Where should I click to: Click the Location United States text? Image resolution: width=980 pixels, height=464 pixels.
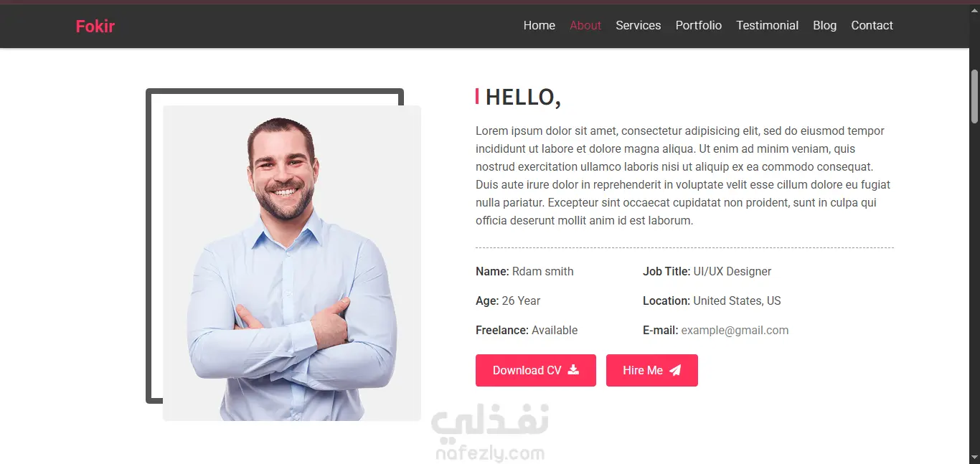click(712, 301)
